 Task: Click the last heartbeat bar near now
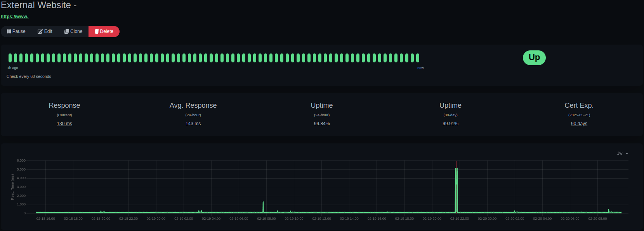(418, 58)
